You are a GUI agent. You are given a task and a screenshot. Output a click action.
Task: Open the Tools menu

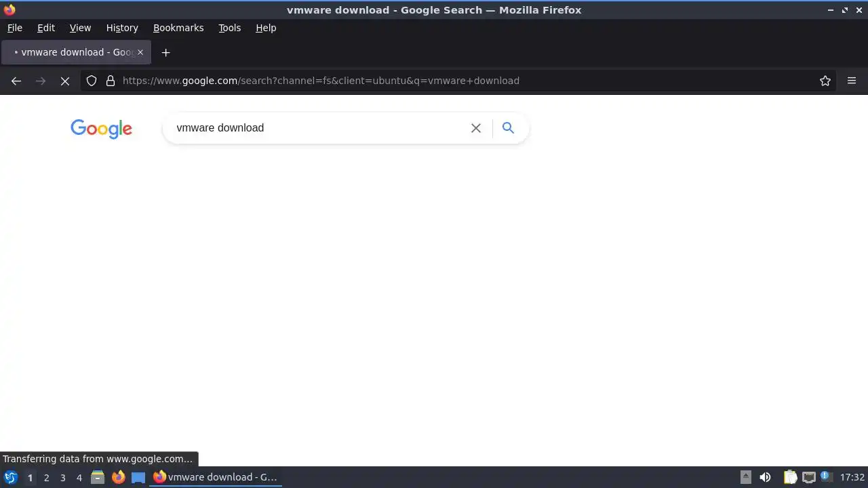[230, 28]
